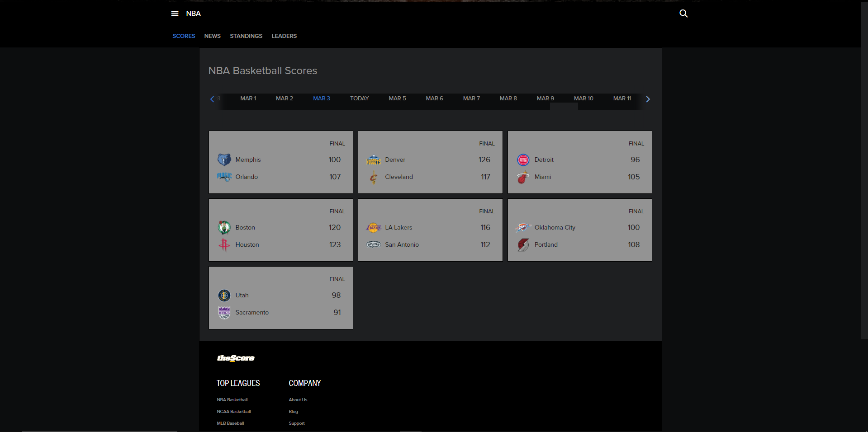The width and height of the screenshot is (868, 432).
Task: Click the San Antonio Spurs logo
Action: [x=374, y=244]
